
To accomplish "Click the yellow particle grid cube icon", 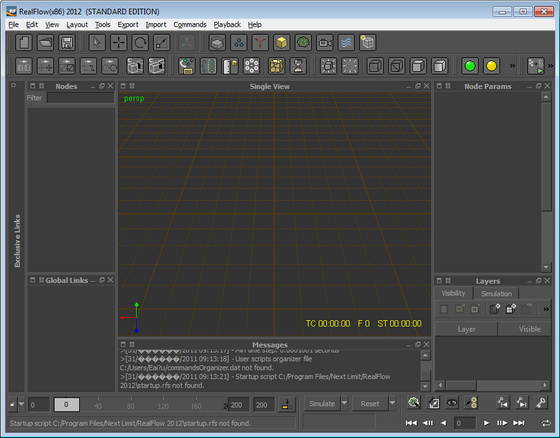I will click(x=277, y=66).
